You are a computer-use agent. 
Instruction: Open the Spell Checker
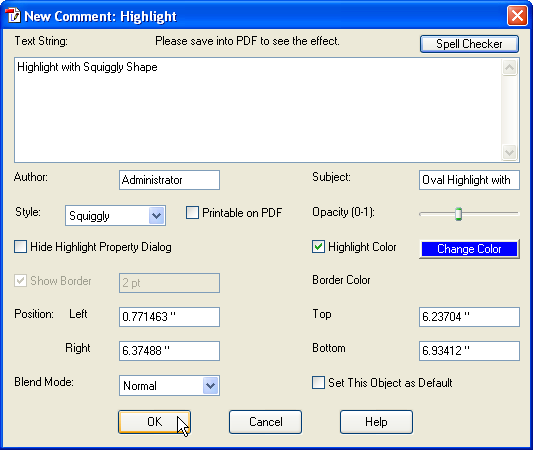(469, 44)
